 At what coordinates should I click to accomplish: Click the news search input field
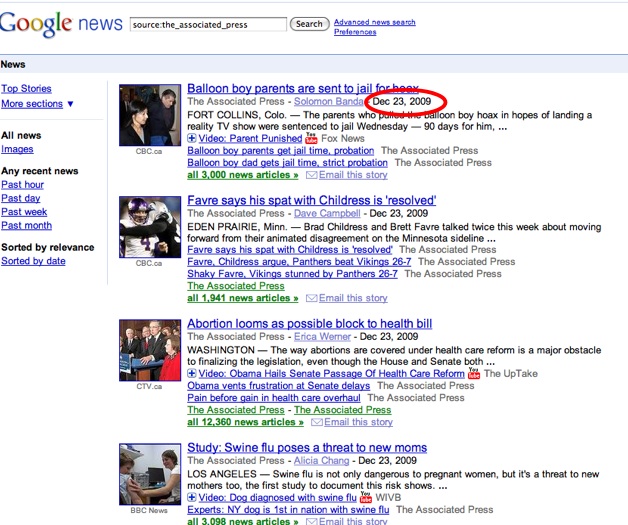pyautogui.click(x=208, y=24)
